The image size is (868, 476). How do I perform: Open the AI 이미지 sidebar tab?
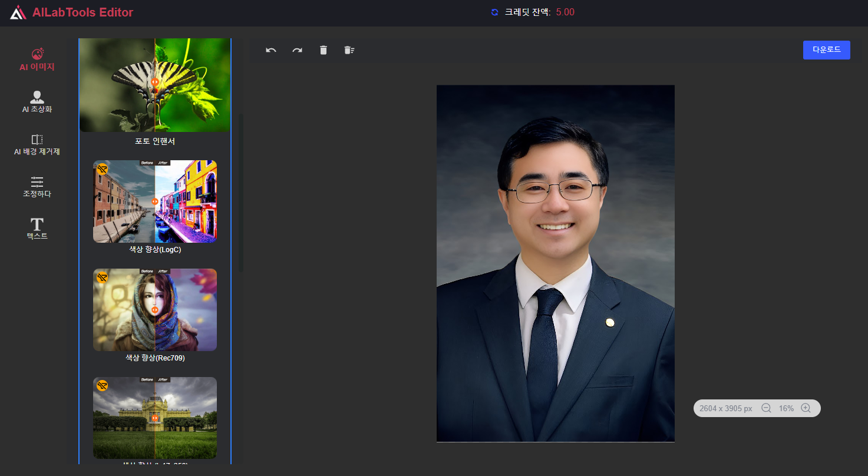coord(37,60)
